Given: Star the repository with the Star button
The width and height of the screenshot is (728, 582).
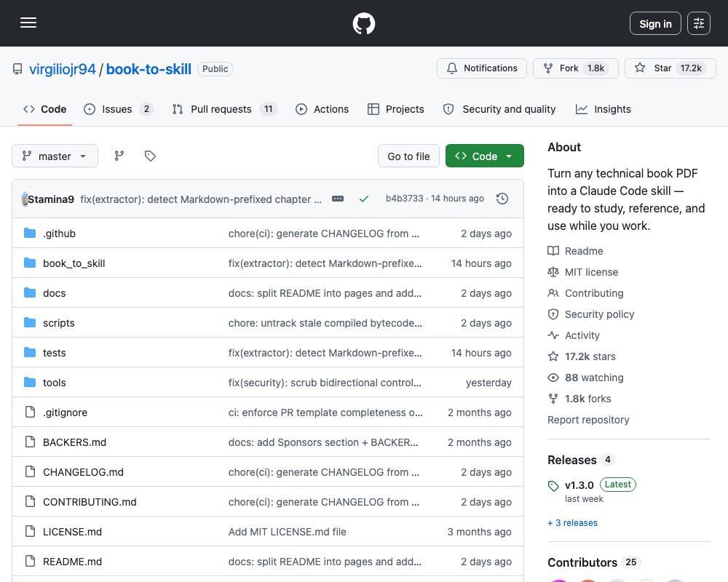Looking at the screenshot, I should [670, 68].
